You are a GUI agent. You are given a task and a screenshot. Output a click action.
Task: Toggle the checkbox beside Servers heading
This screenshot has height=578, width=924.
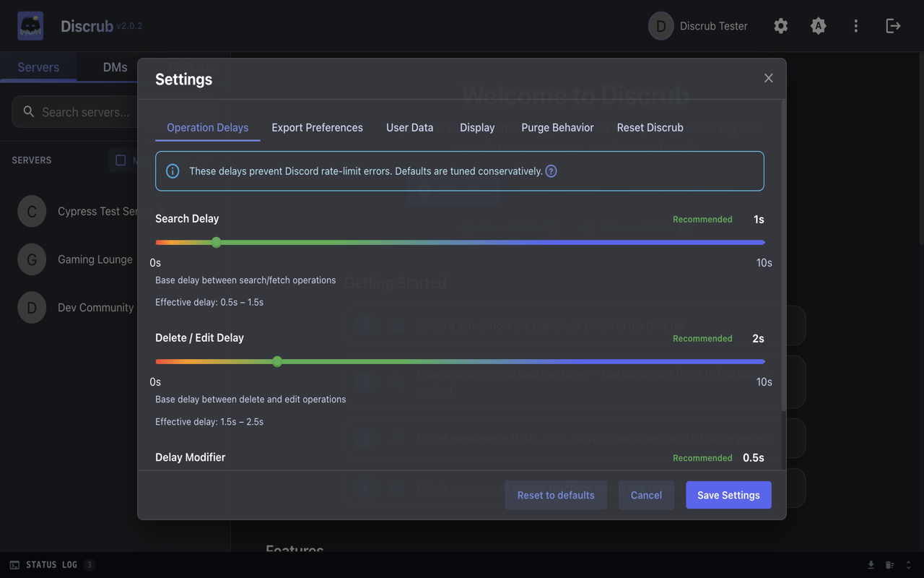point(121,160)
